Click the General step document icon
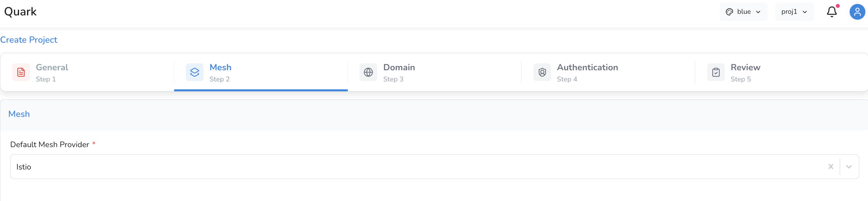868x201 pixels. (x=21, y=72)
